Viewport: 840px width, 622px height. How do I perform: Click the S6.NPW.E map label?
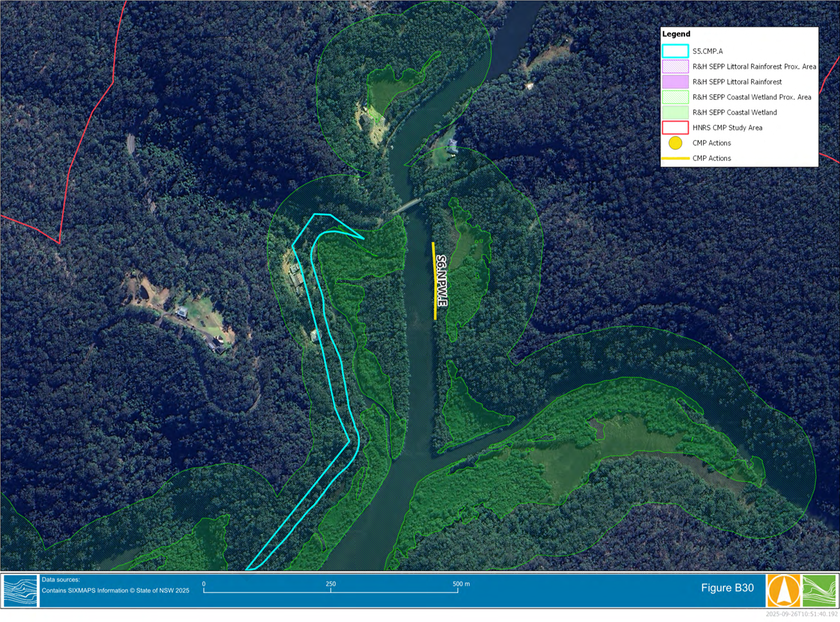442,280
